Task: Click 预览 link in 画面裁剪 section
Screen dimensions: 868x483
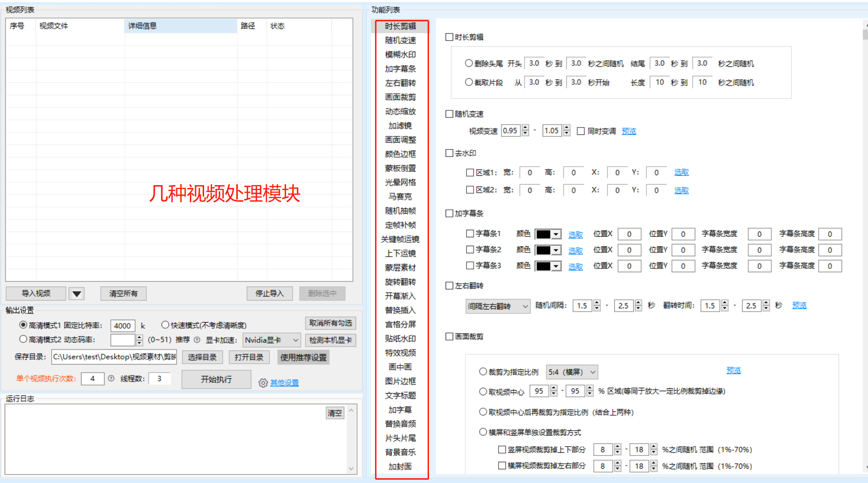Action: (x=734, y=370)
